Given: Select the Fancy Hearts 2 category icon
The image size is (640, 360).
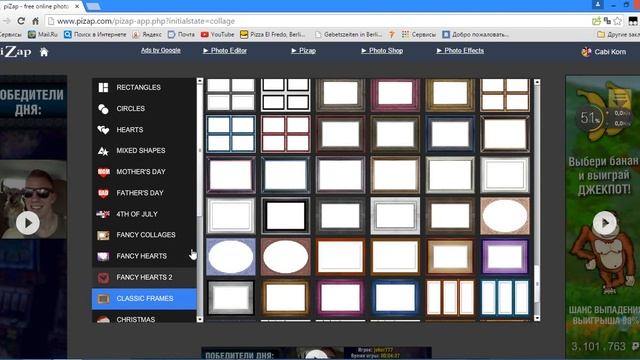Looking at the screenshot, I should point(103,278).
